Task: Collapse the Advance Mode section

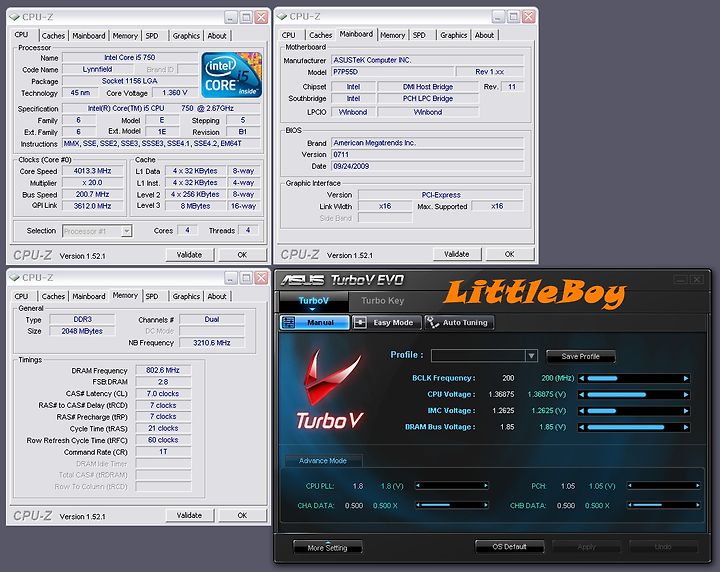Action: pyautogui.click(x=323, y=460)
